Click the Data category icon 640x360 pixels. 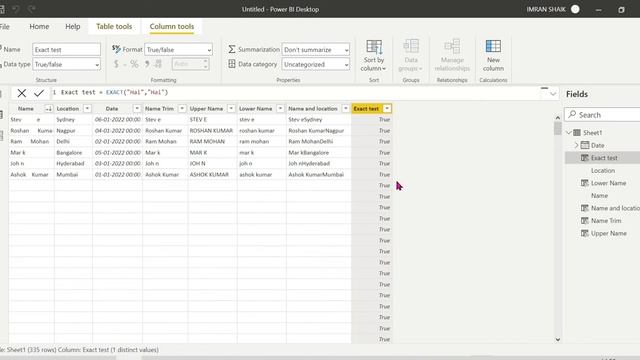(232, 64)
